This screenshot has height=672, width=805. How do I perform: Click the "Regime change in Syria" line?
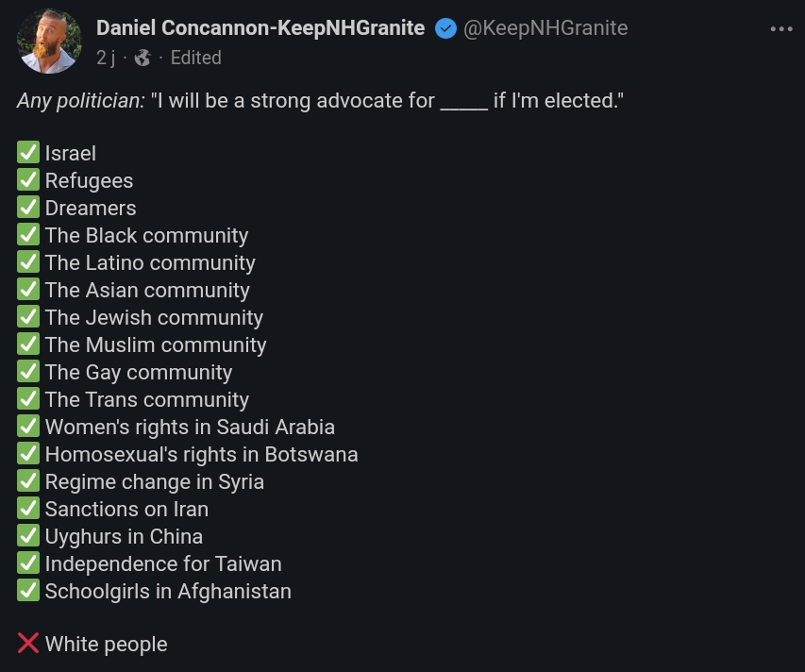pos(154,481)
